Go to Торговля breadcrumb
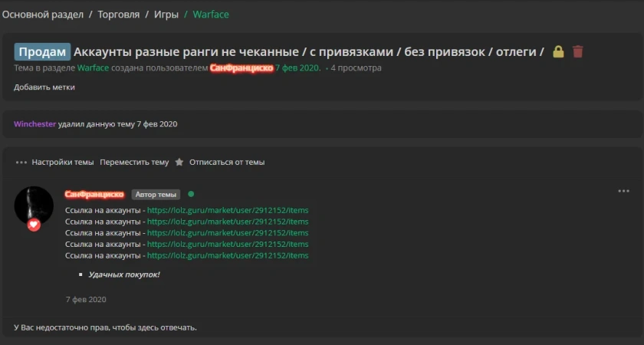644x345 pixels. (119, 15)
